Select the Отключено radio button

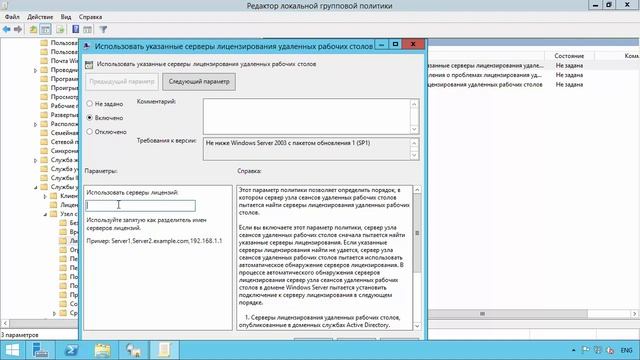89,131
